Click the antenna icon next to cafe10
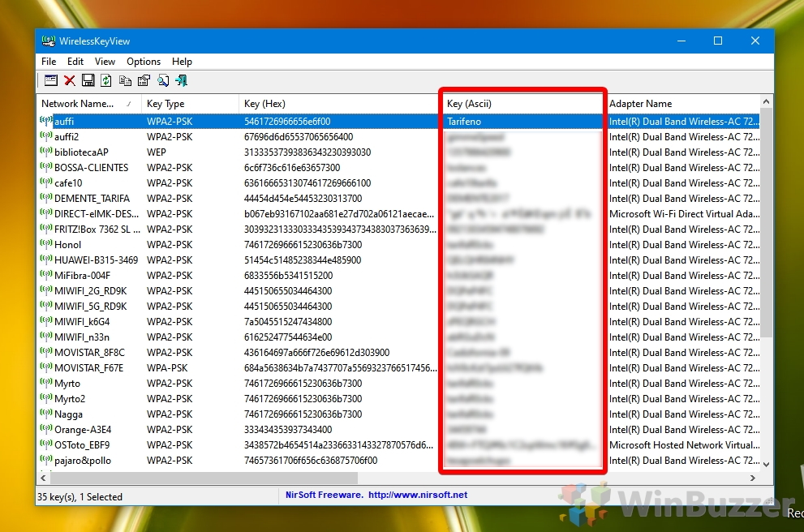804x532 pixels. point(46,183)
